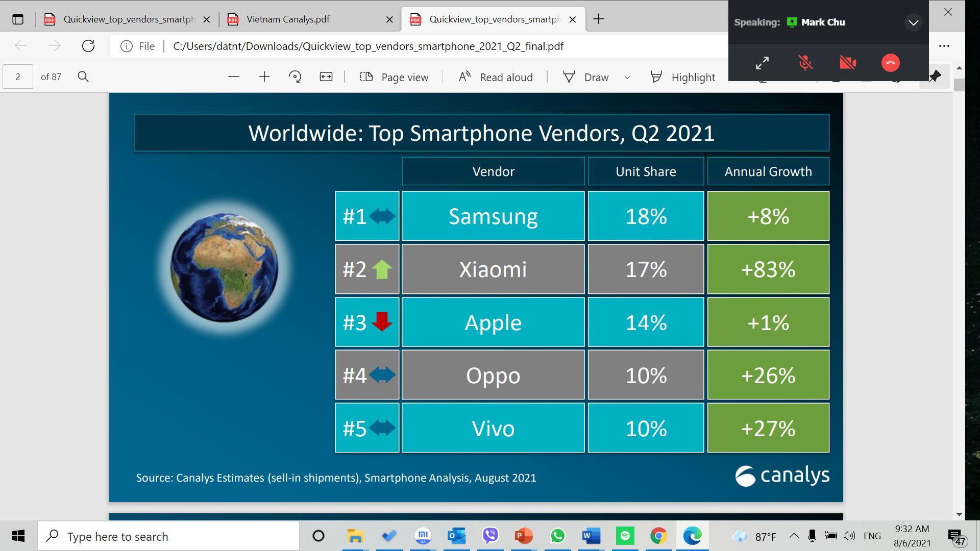
Task: Open the Windows Start menu
Action: click(18, 536)
